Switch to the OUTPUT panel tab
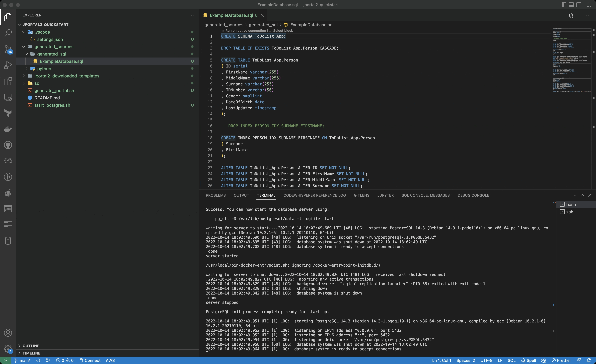This screenshot has height=364, width=596. pyautogui.click(x=241, y=195)
